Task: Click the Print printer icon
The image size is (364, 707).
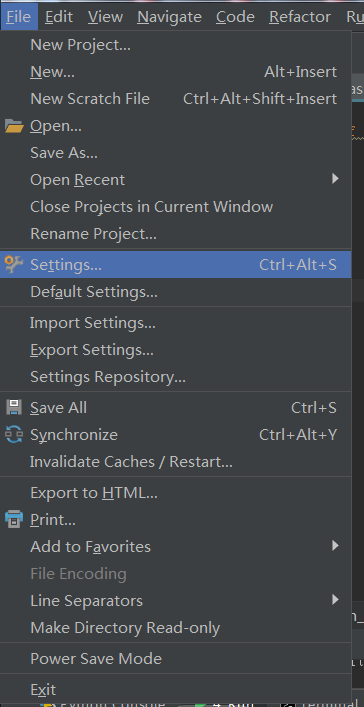Action: [x=14, y=520]
